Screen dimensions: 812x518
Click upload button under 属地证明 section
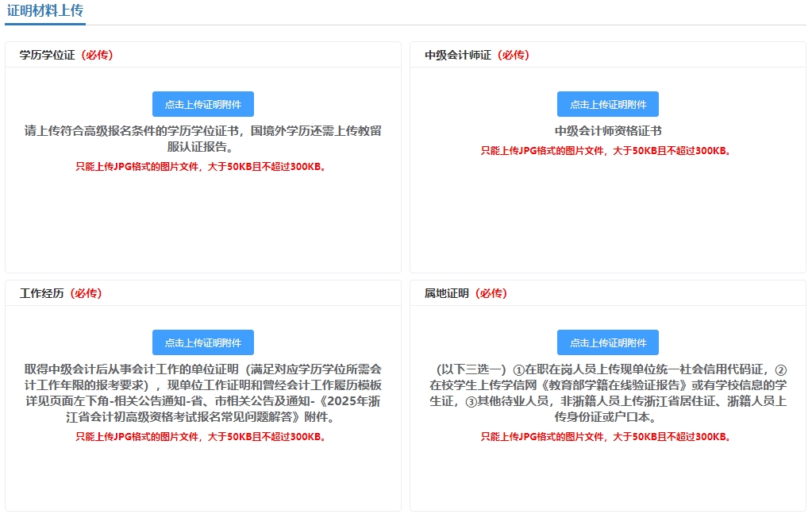(607, 342)
